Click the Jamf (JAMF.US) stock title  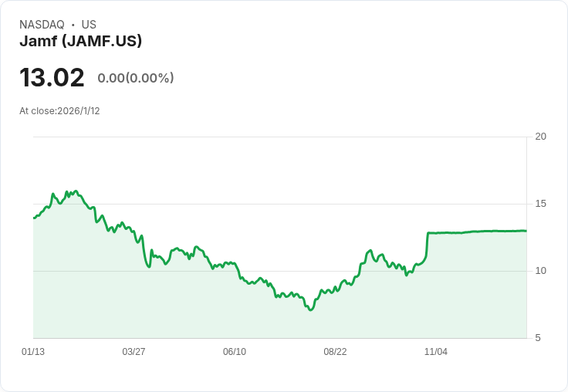tap(80, 42)
